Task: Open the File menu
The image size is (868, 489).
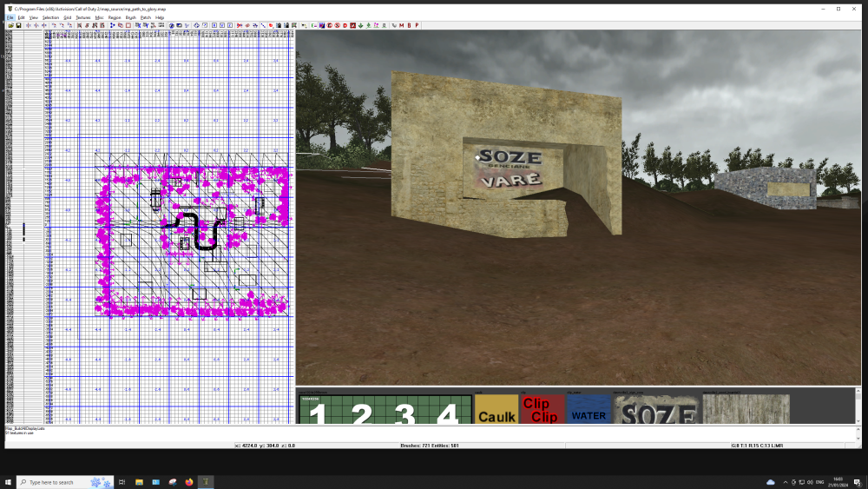Action: click(10, 17)
